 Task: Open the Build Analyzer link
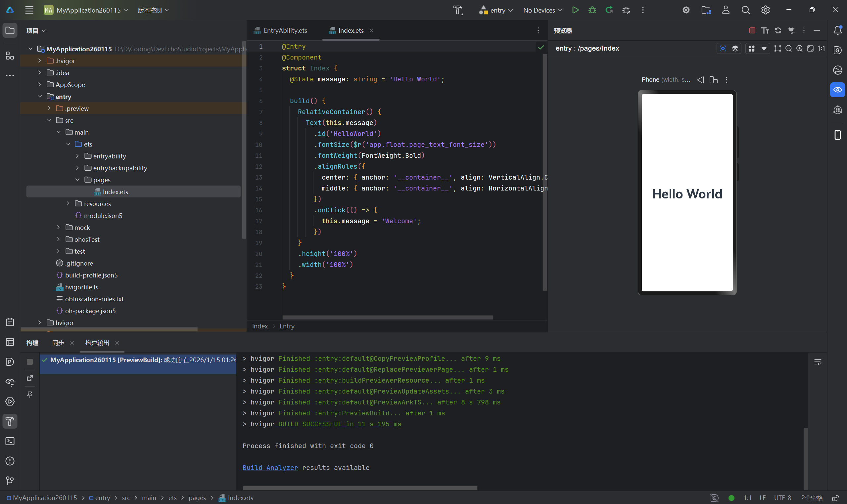pyautogui.click(x=270, y=468)
